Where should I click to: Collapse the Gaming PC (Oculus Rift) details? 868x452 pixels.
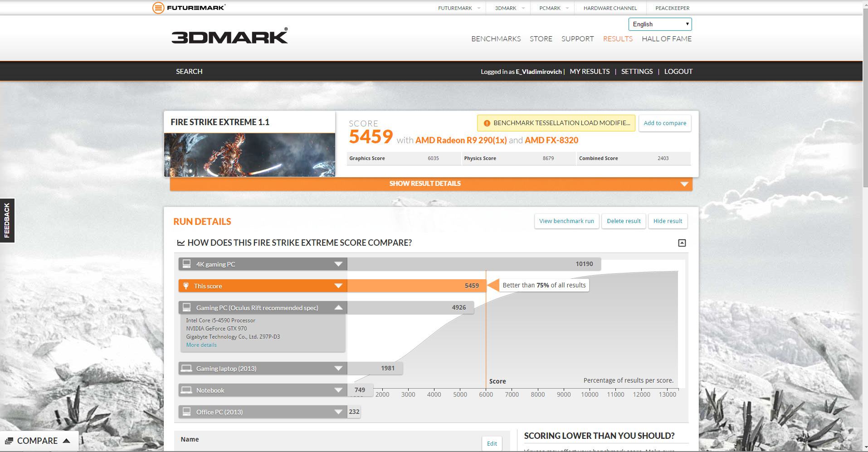click(x=338, y=307)
